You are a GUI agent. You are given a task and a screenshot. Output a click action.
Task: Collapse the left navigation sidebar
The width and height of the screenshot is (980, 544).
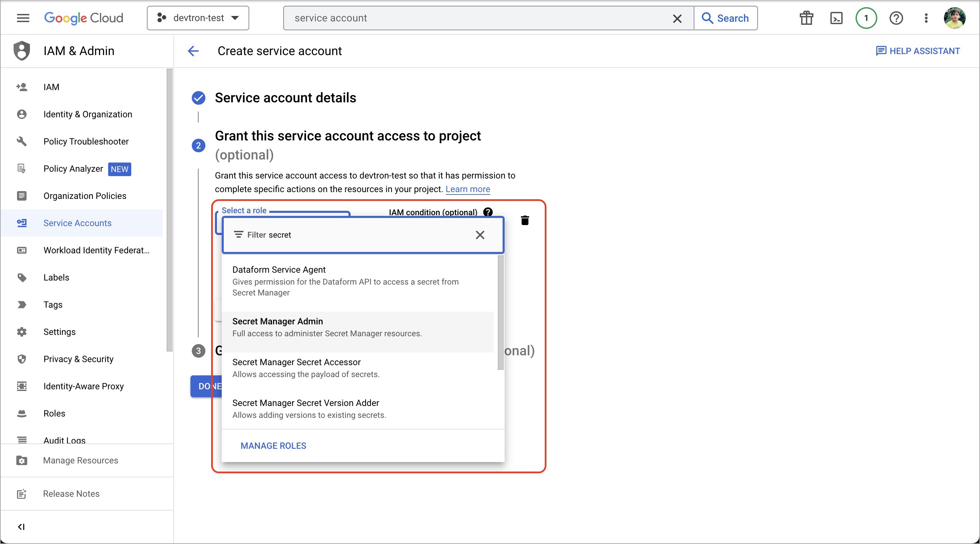[x=21, y=527]
